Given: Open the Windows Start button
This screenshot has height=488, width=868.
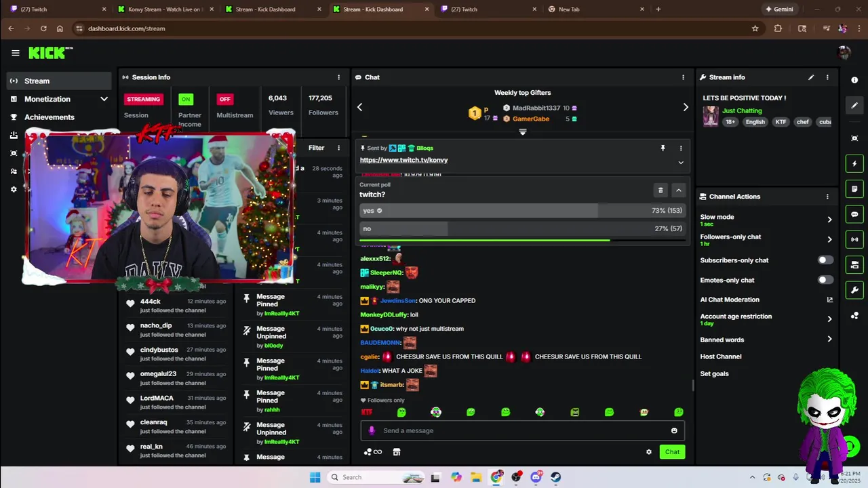Looking at the screenshot, I should pyautogui.click(x=315, y=477).
